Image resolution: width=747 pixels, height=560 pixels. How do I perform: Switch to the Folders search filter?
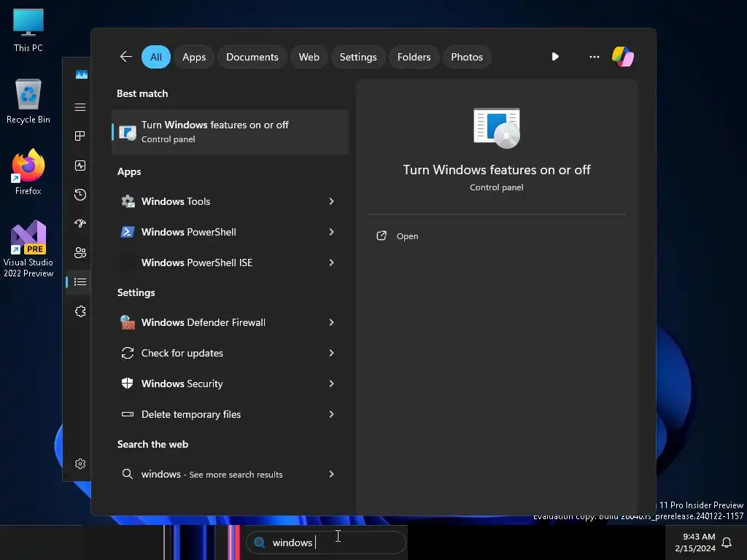[x=414, y=57]
